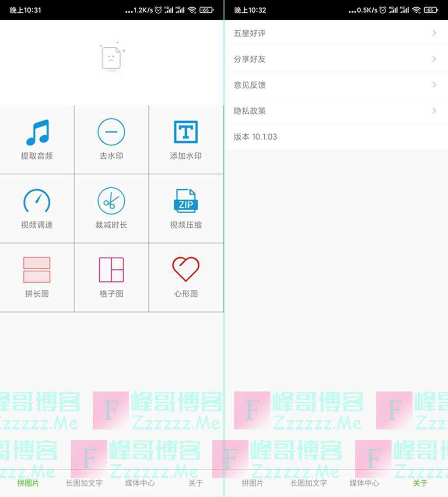Tap the 隐私政策 text label

coord(250,111)
